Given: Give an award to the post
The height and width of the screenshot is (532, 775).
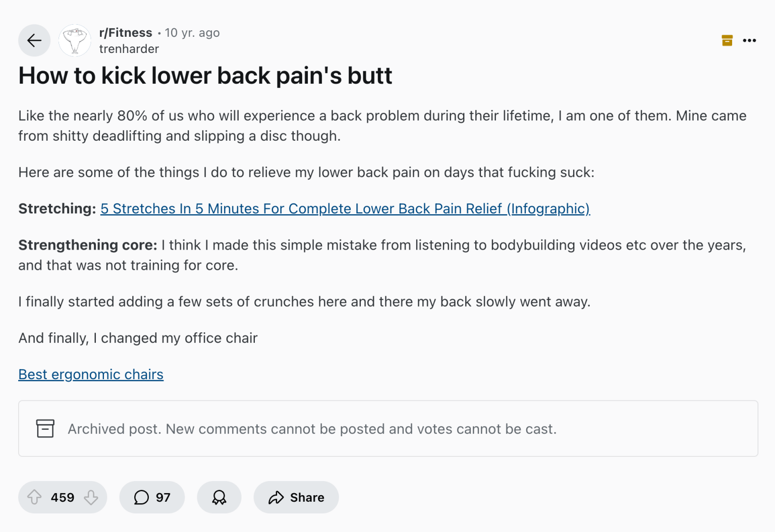Looking at the screenshot, I should pyautogui.click(x=219, y=497).
